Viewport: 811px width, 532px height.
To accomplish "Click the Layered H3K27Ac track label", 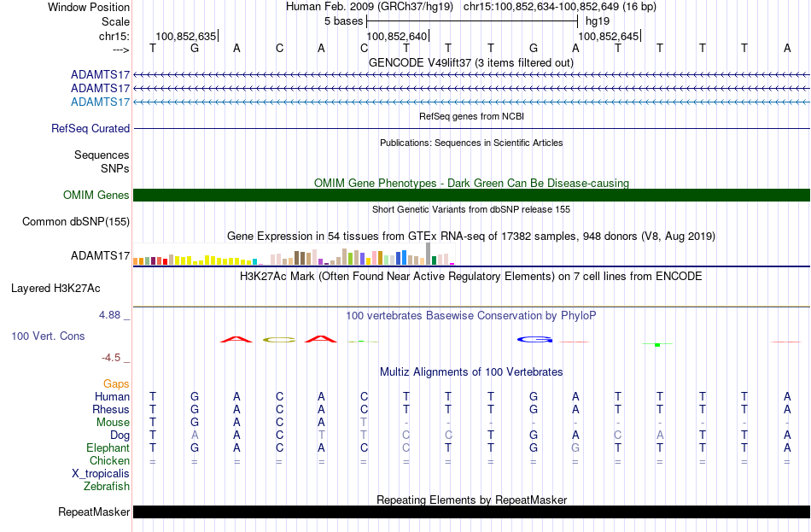I will pos(55,289).
